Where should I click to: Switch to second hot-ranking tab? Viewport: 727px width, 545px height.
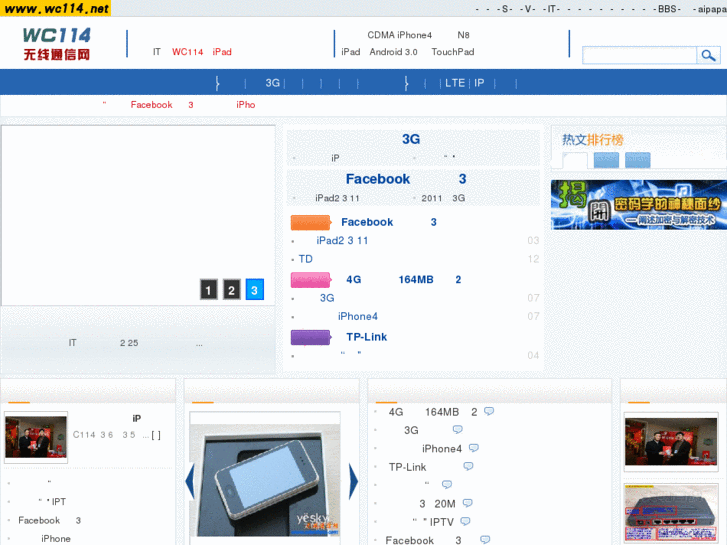[x=606, y=160]
